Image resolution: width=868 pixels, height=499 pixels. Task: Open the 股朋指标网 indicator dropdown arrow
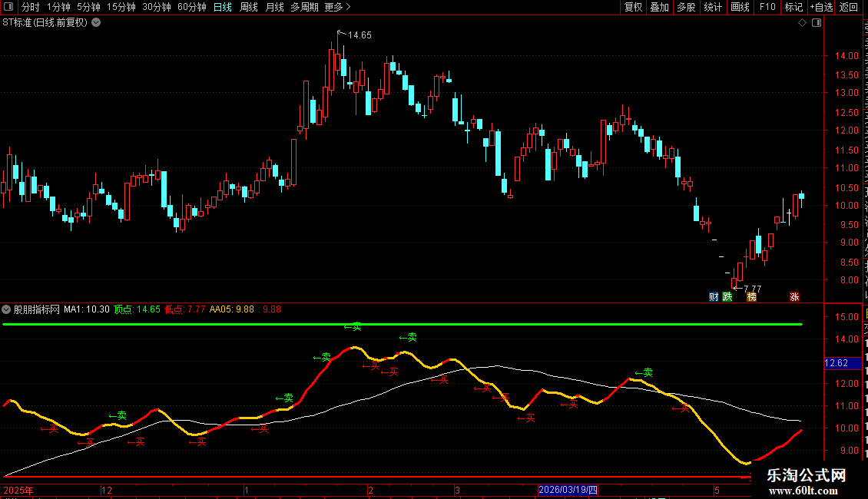tap(6, 309)
